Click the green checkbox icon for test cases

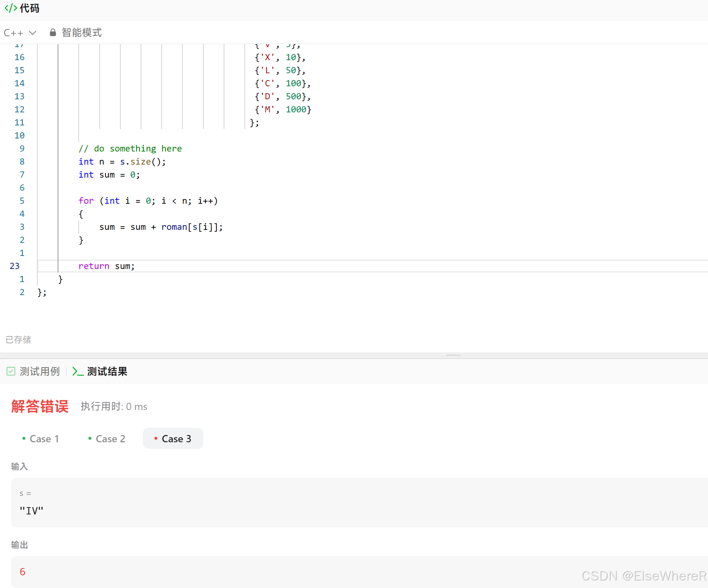coord(11,371)
